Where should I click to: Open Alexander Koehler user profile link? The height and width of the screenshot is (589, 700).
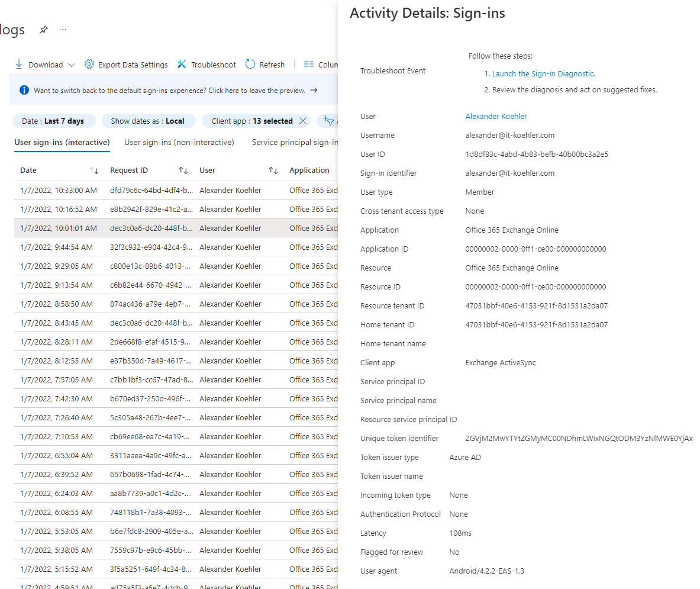coord(496,117)
